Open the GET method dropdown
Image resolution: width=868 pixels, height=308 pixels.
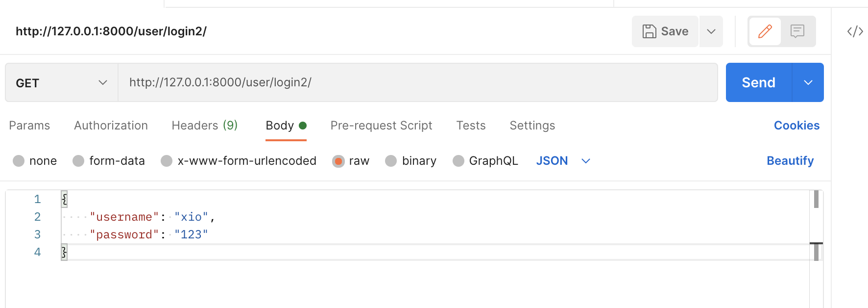pos(61,83)
